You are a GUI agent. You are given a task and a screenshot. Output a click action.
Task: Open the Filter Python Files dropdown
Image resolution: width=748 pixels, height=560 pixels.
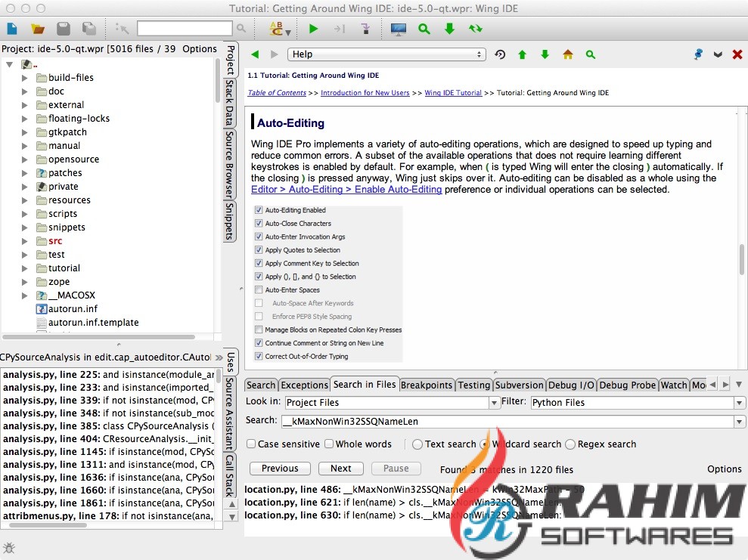[740, 404]
